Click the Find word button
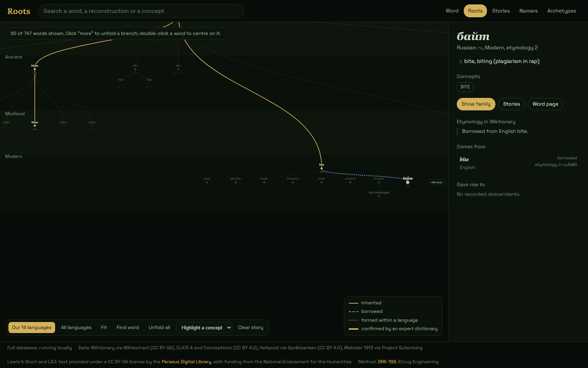This screenshot has height=368, width=588. pos(128,328)
